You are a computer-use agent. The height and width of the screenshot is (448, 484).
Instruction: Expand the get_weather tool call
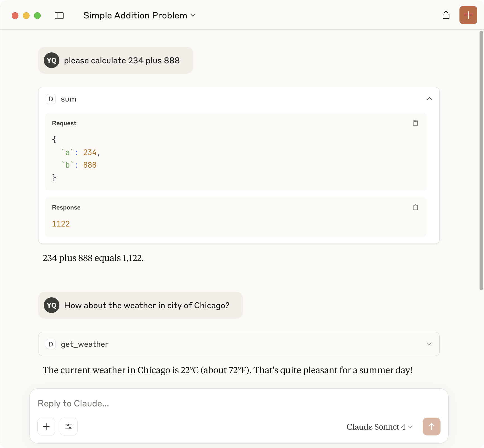[x=429, y=344]
